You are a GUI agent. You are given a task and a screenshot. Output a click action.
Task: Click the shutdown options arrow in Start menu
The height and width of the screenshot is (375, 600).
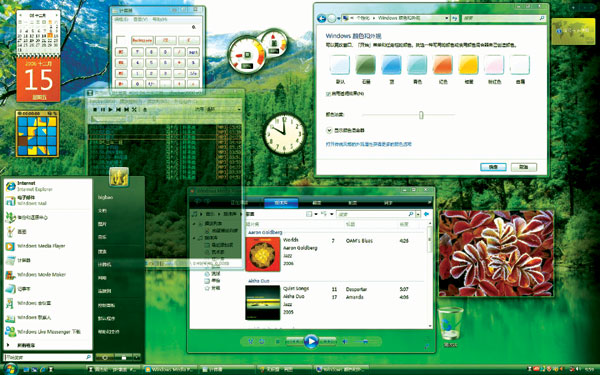click(137, 357)
